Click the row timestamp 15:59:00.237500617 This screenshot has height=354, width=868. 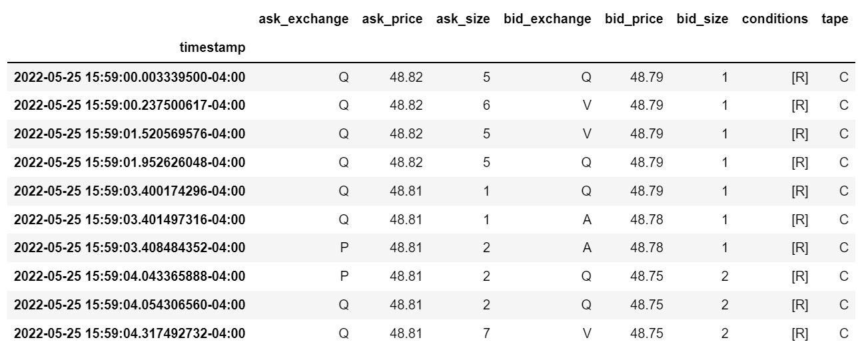click(129, 105)
